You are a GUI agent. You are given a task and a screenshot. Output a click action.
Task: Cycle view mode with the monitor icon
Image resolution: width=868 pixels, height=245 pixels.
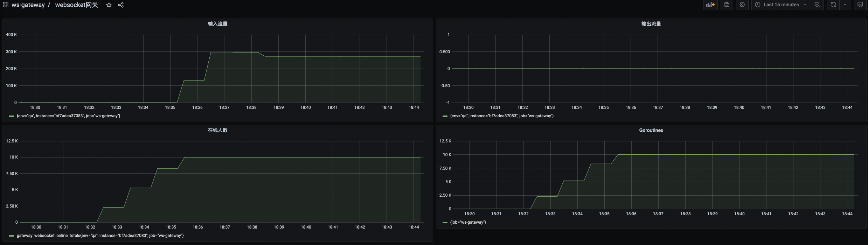(860, 5)
